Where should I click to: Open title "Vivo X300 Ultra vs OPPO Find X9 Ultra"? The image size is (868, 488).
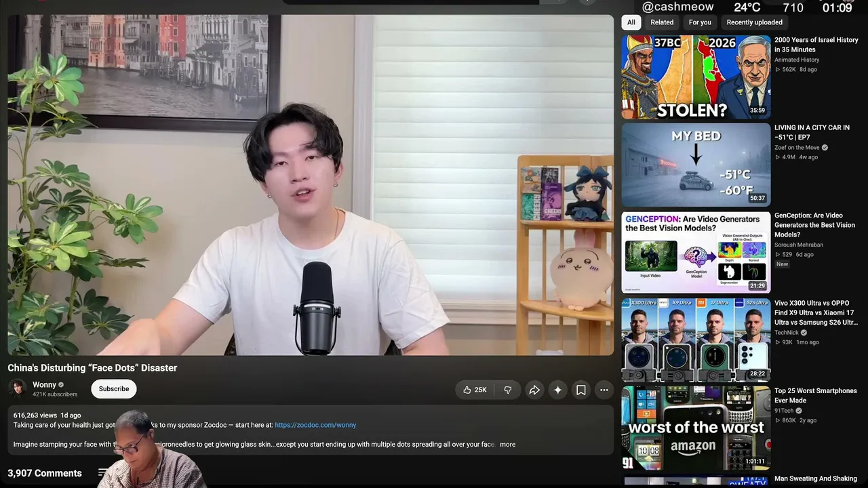pyautogui.click(x=816, y=312)
